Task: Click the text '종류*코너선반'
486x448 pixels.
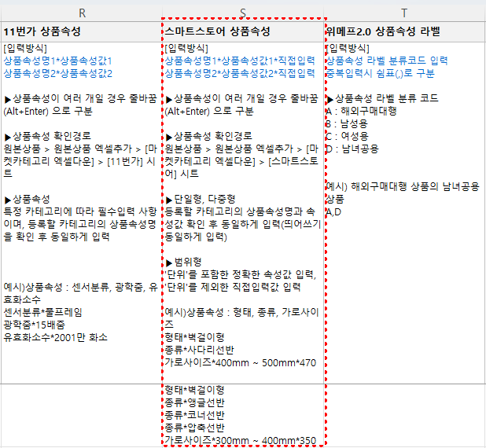Action: [194, 416]
